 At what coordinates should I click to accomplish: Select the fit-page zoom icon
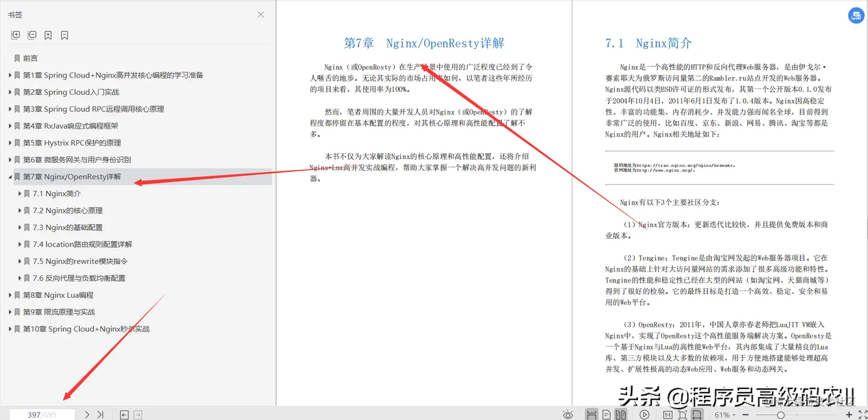(x=683, y=414)
